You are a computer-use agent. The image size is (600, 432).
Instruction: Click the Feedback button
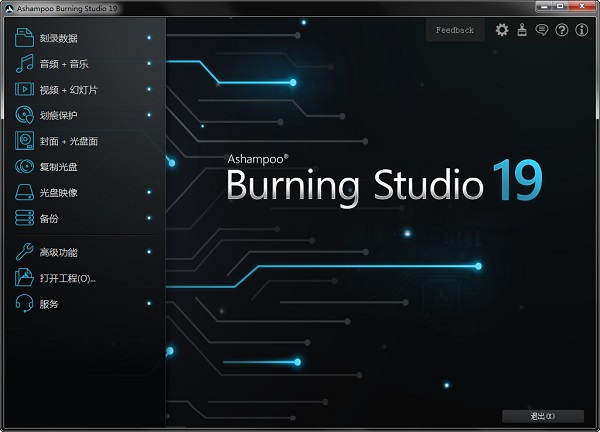(455, 30)
